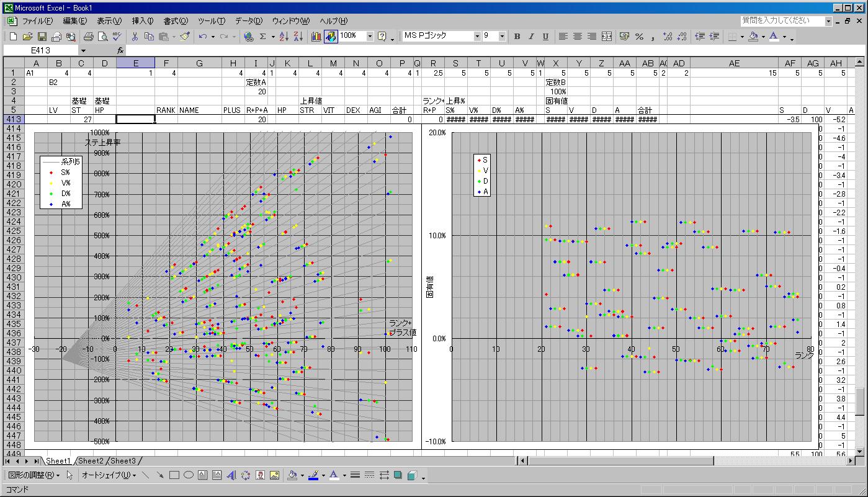Toggle Underline formatting
The height and width of the screenshot is (497, 868).
pos(545,37)
